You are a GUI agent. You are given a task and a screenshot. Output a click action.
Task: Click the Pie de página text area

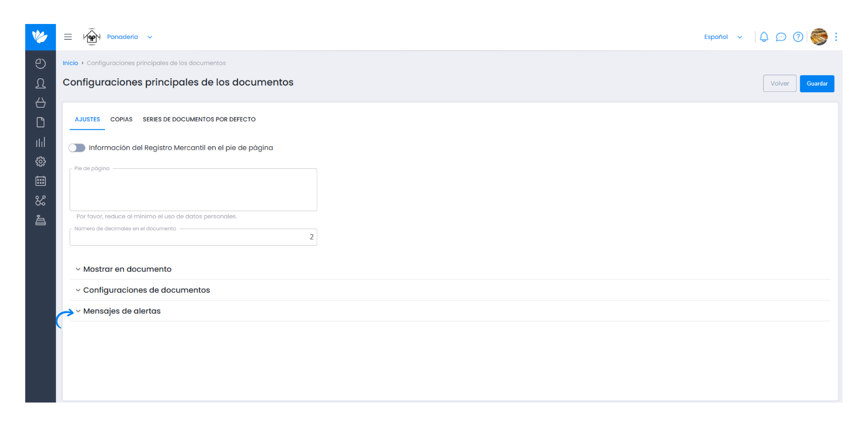pos(193,190)
